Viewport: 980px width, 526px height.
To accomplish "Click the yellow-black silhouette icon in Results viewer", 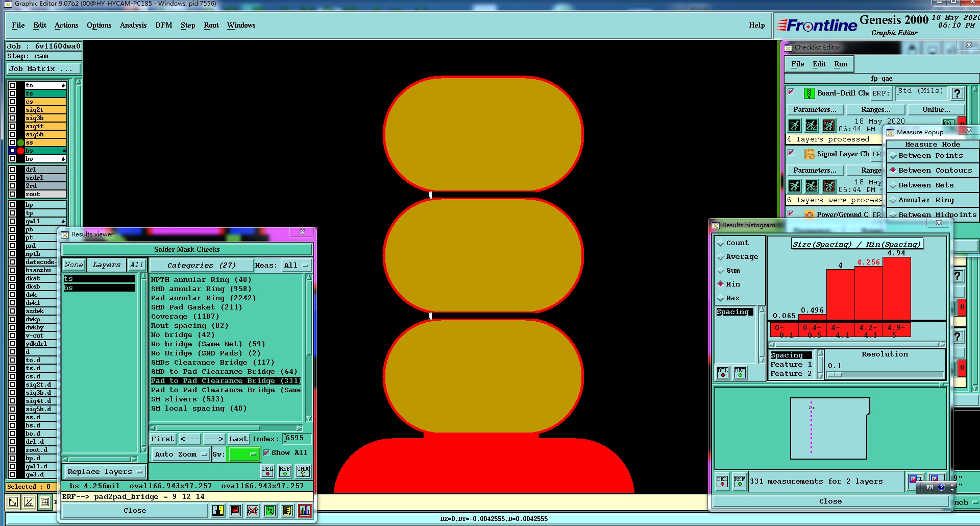I will click(x=218, y=511).
